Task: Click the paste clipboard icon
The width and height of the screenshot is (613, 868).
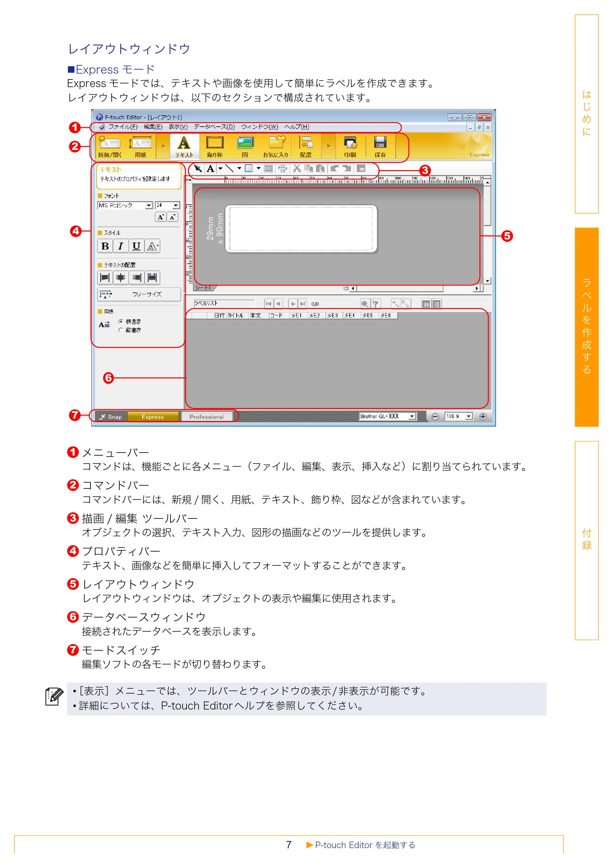Action: [x=320, y=169]
